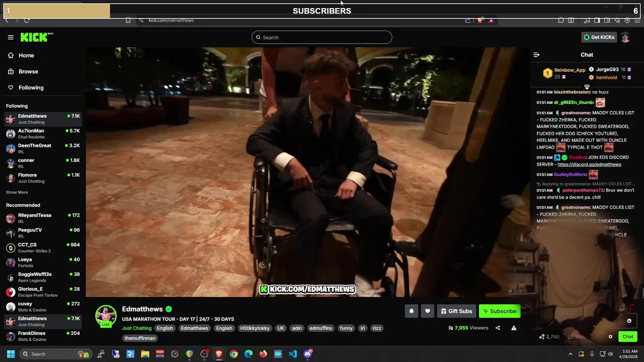
Task: Open the Brave Wallet icon
Action: 607,21
